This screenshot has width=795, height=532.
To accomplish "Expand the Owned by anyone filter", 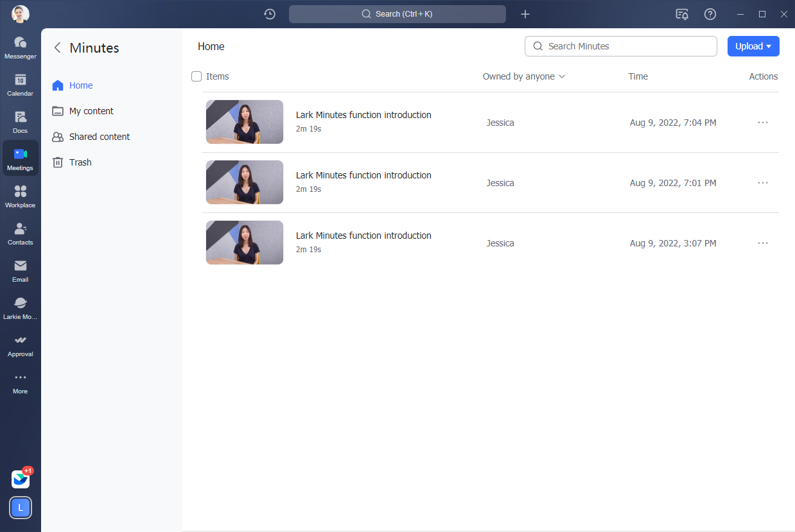I will (x=523, y=76).
